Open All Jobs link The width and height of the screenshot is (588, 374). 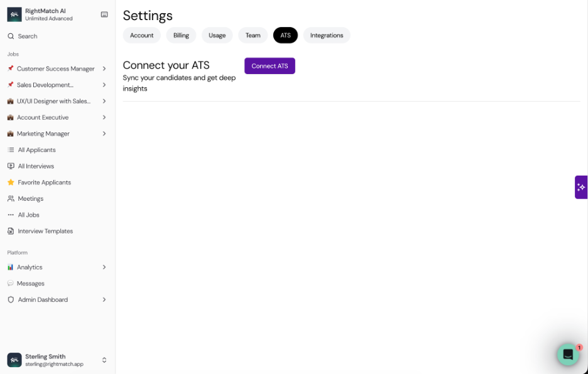point(28,215)
